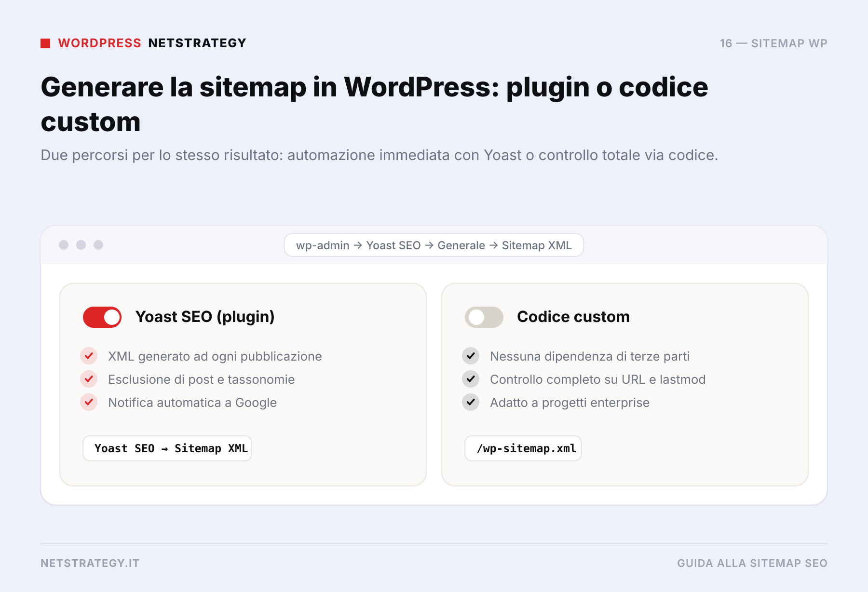Click check icon beside Nessuna dipendenza di terze parti

coord(471,356)
